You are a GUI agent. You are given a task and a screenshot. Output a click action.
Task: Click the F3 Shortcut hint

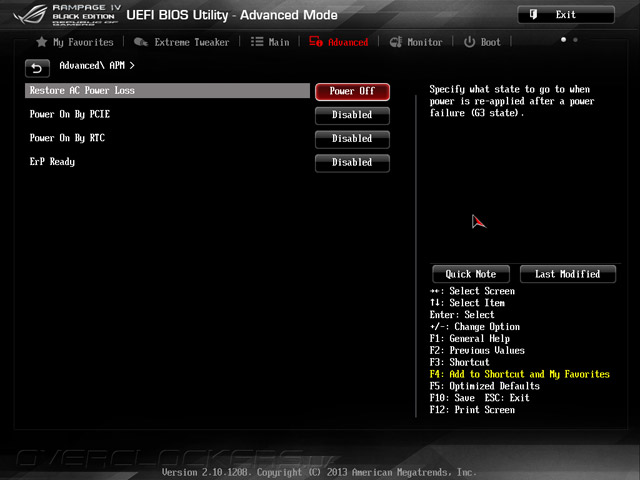coord(459,362)
